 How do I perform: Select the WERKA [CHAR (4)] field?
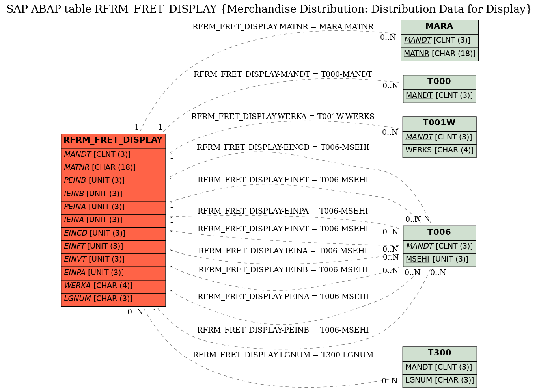[113, 286]
